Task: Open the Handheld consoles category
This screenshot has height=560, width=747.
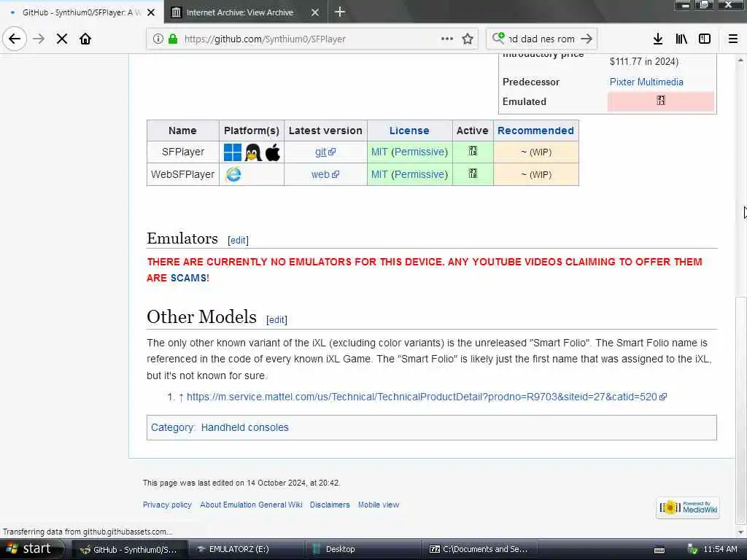Action: coord(244,427)
